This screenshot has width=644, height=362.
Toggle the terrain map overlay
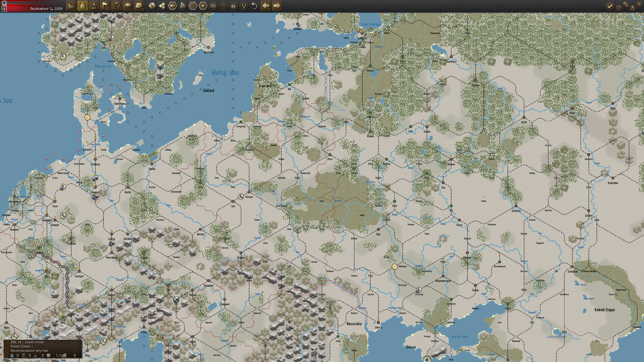click(152, 6)
